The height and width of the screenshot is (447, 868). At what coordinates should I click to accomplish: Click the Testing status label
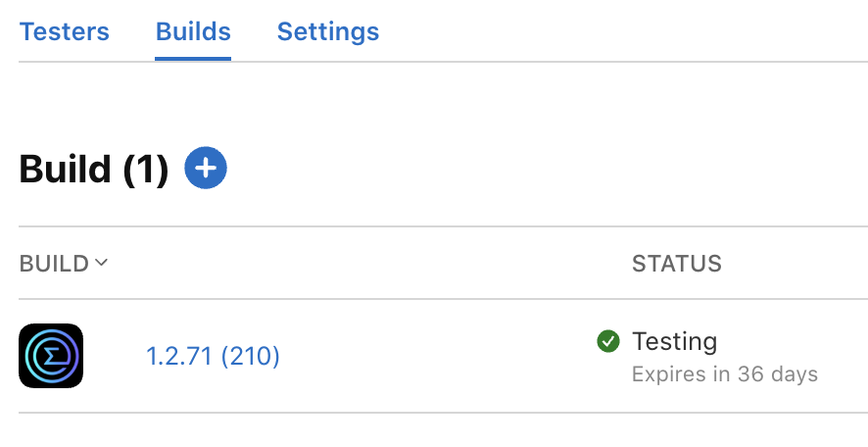(x=674, y=341)
